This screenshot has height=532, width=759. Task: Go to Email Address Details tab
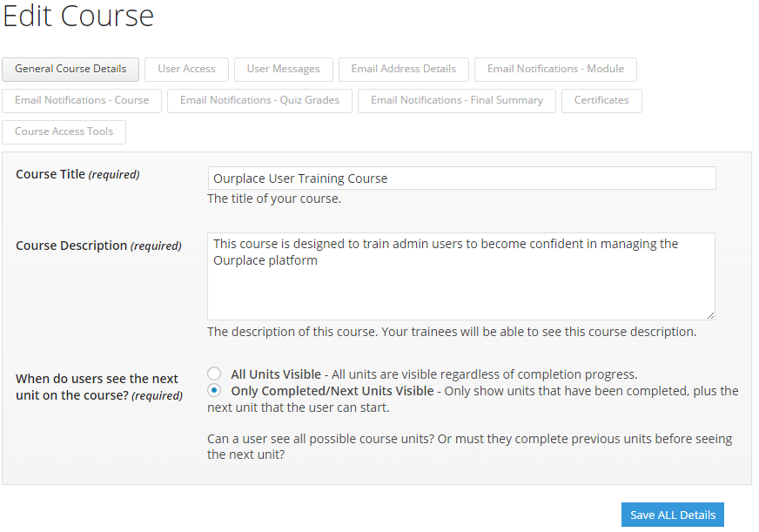(404, 70)
